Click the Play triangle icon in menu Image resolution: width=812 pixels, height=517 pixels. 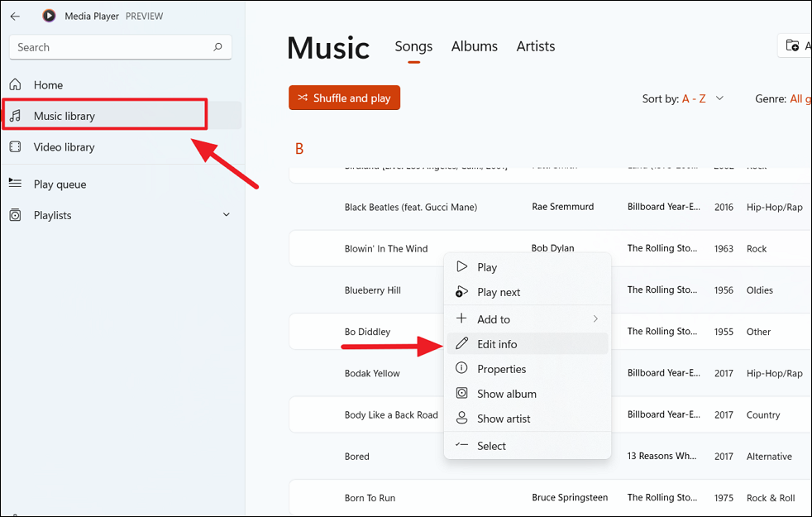[x=461, y=267]
